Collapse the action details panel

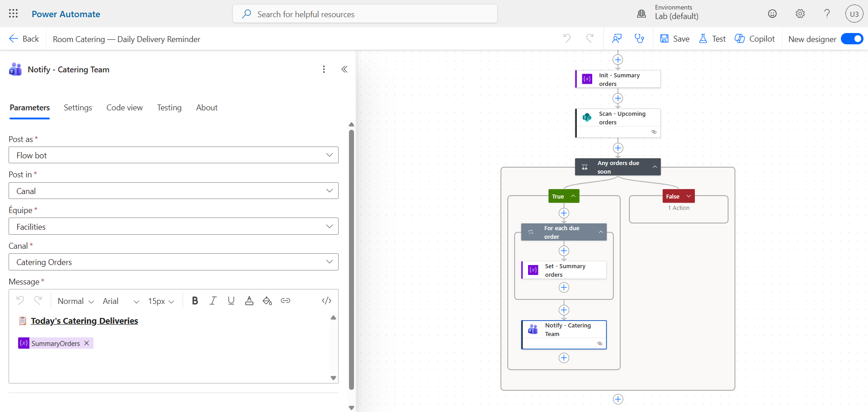[x=344, y=69]
